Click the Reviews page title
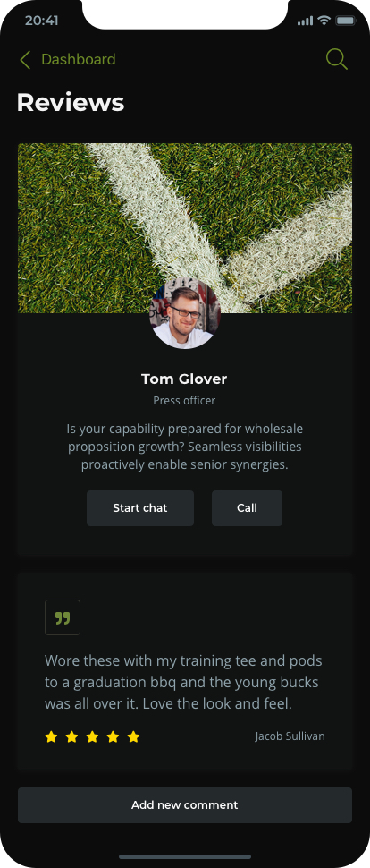Screen dimensions: 370x868 tap(71, 102)
